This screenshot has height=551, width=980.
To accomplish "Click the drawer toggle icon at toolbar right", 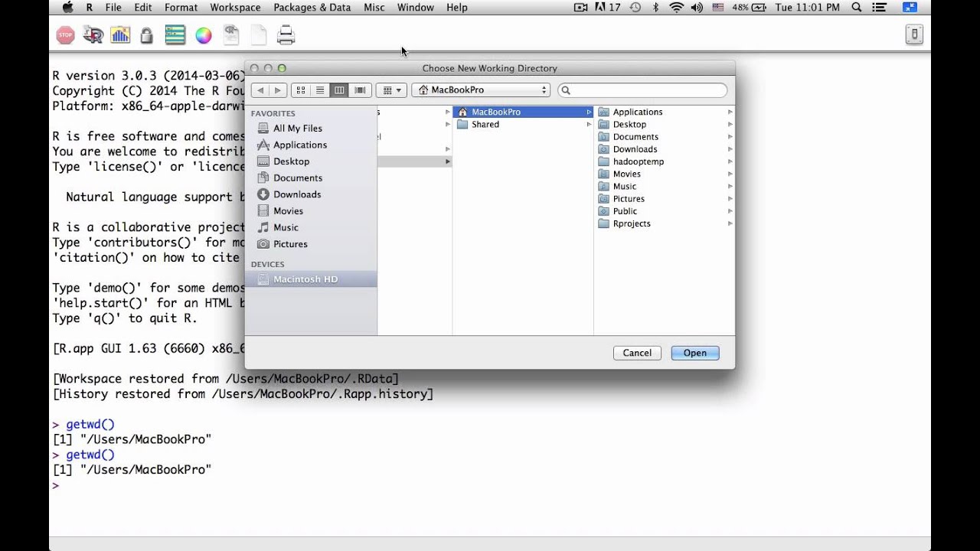I will 914,35.
